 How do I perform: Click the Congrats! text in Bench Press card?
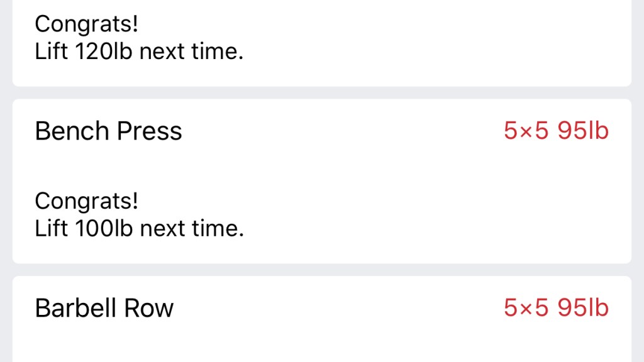pos(86,201)
